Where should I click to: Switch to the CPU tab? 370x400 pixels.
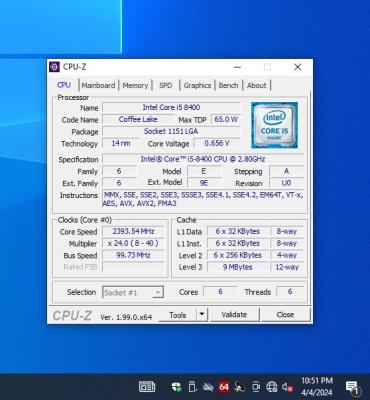64,85
